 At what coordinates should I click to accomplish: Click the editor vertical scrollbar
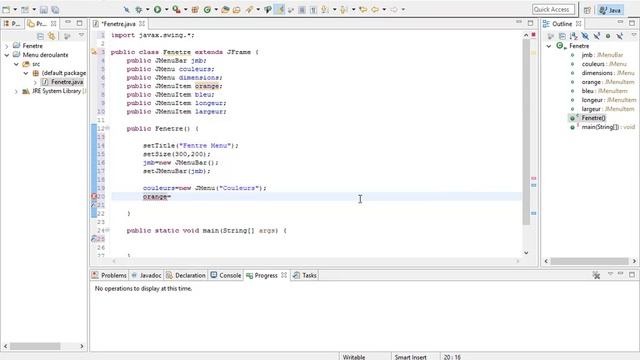(526, 132)
